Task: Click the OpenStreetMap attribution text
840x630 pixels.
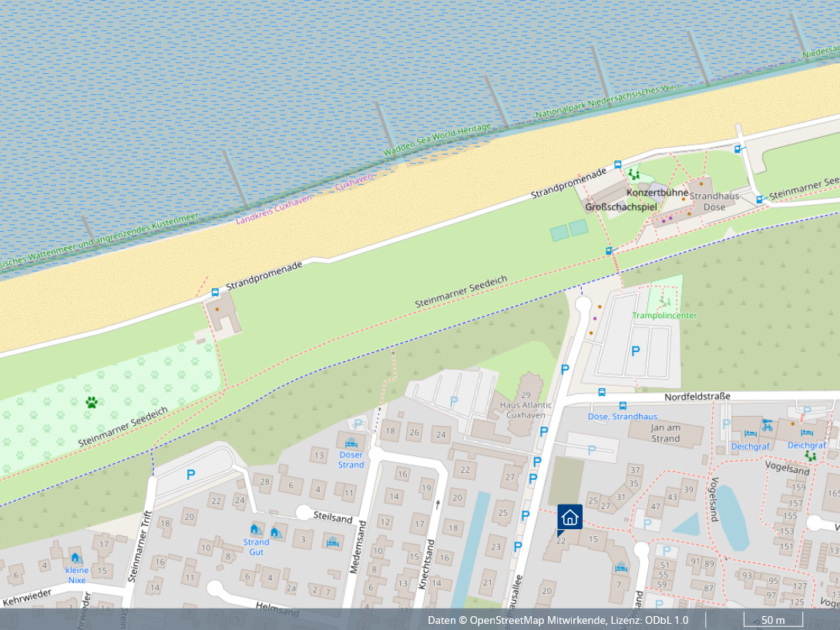Action: pos(558,620)
